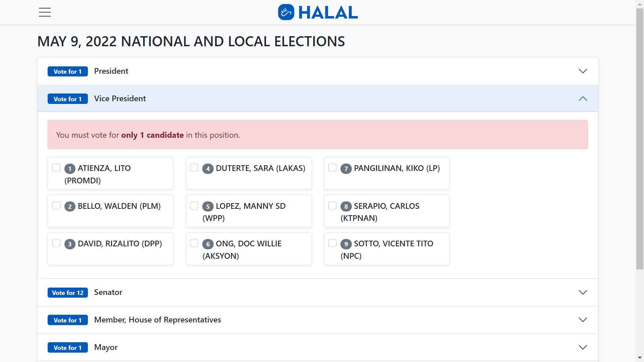Select SERAPIO, CARLOS (KTPNAN)
Image resolution: width=644 pixels, height=362 pixels.
click(x=332, y=206)
